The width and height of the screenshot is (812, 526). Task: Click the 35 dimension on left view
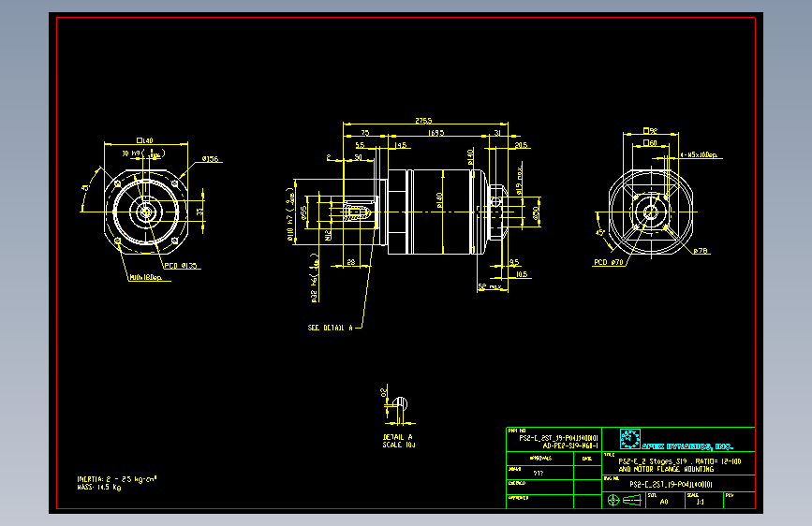200,212
